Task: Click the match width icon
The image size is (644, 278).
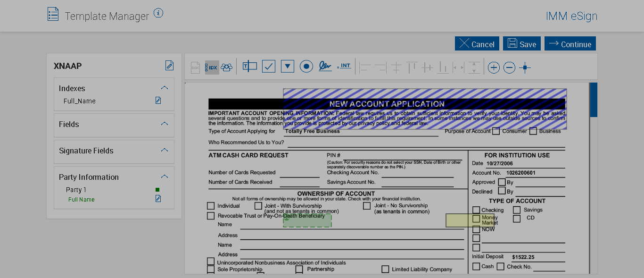Action: coord(458,67)
